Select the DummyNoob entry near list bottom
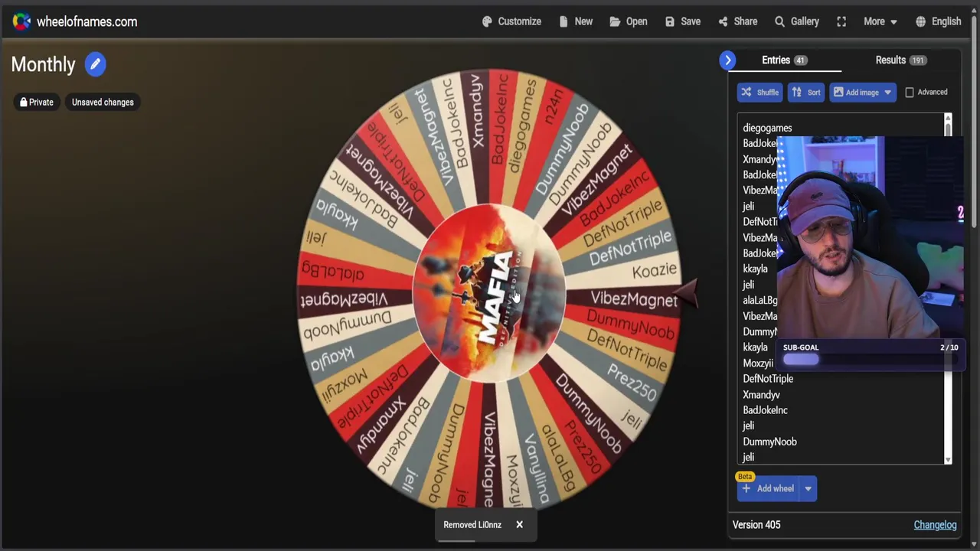 [x=769, y=442]
